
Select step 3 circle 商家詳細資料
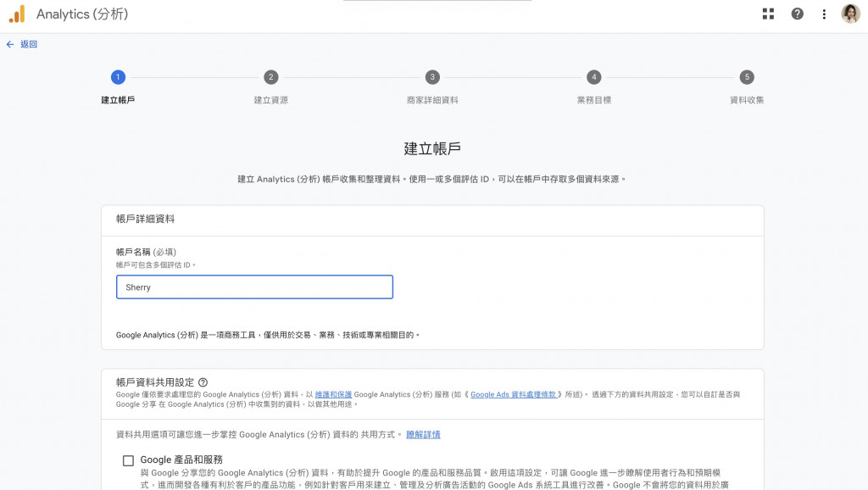432,77
